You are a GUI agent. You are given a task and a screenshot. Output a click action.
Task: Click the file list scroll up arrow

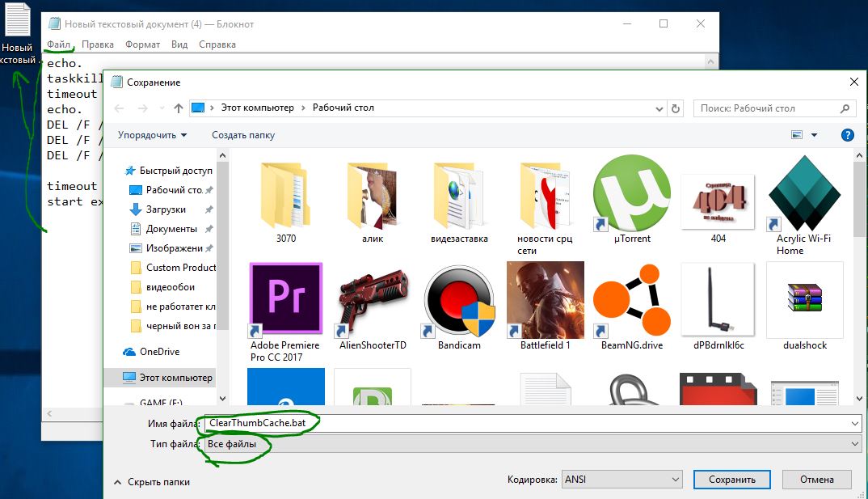(860, 155)
